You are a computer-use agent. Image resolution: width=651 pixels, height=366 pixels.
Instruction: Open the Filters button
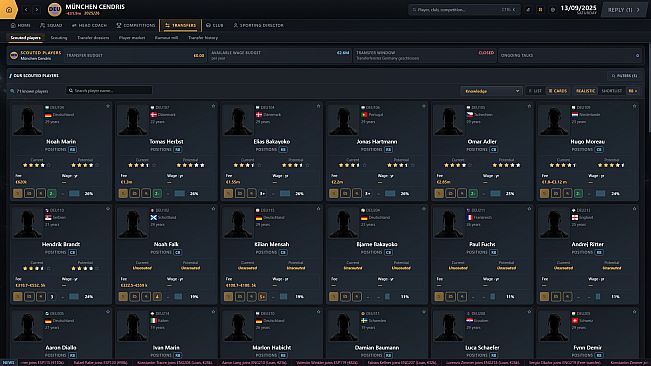coord(624,76)
